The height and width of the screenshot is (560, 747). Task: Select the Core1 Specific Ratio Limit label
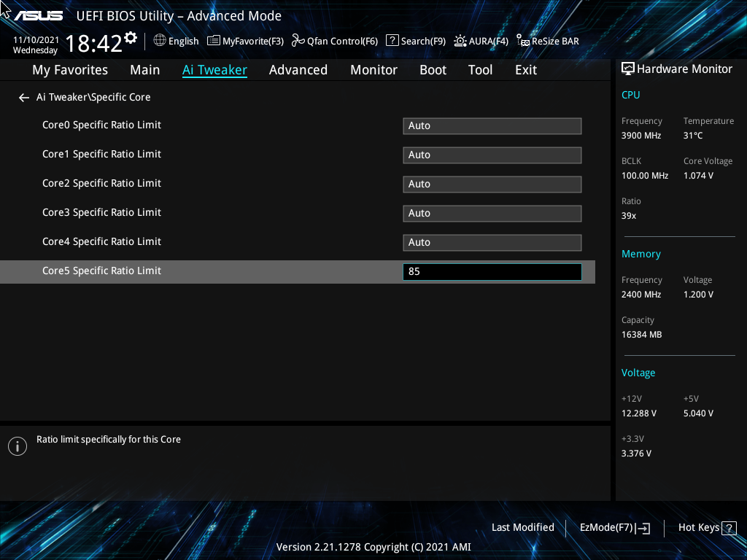tap(101, 154)
